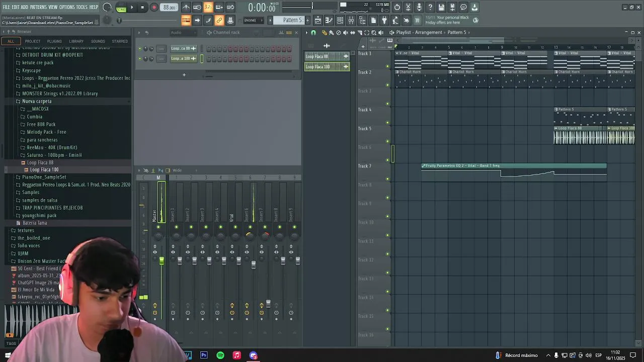Toggle song/pattern mode button

pos(121,7)
